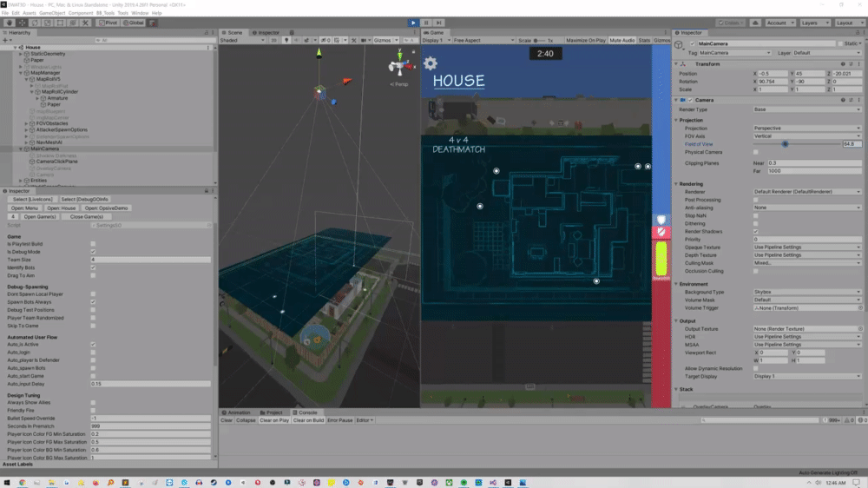The image size is (868, 488).
Task: Enable Drag To Aim checkbox
Action: pyautogui.click(x=93, y=275)
